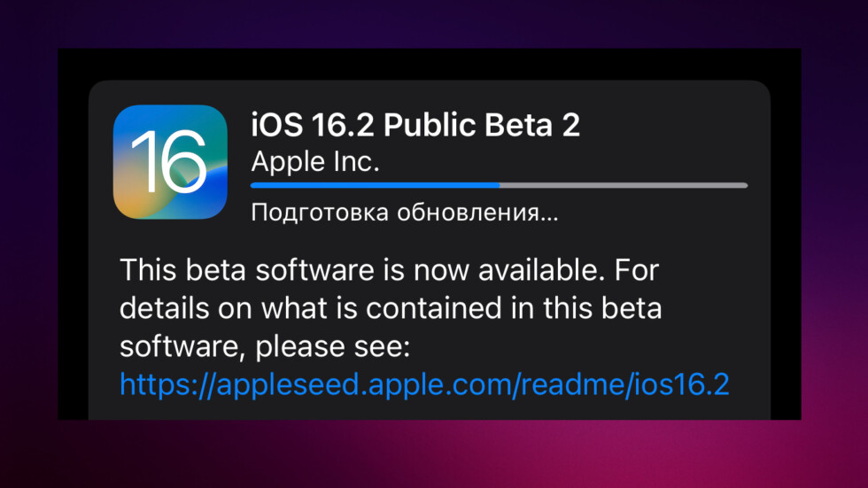Click the gray unfilled part of progress bar
This screenshot has width=868, height=488.
coord(624,185)
